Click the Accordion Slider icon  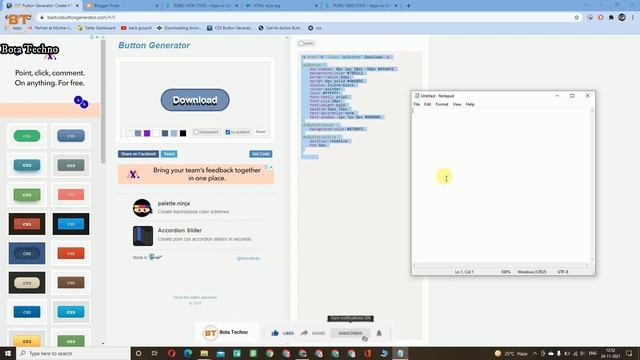(143, 236)
